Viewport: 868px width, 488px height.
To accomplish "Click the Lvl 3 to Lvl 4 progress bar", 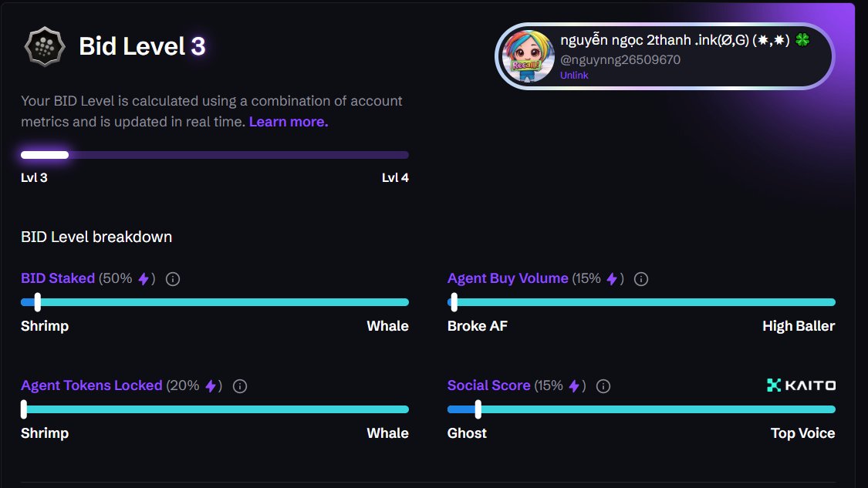I will coord(214,155).
